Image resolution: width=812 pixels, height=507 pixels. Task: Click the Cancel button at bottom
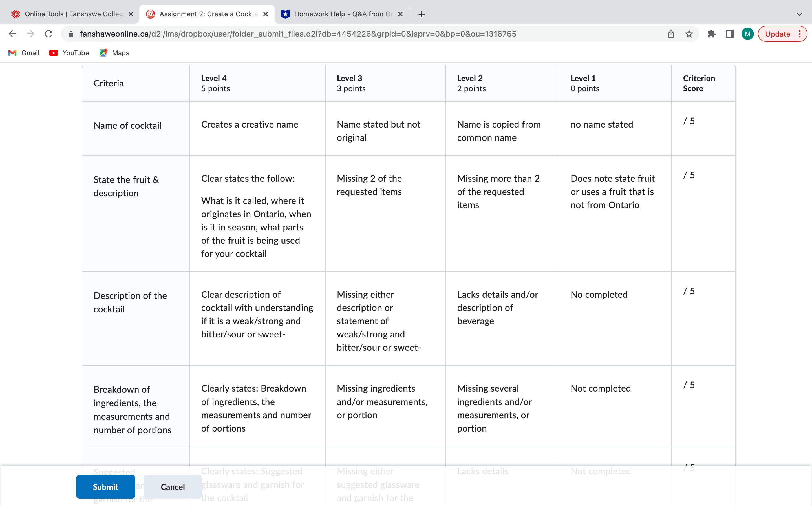(x=173, y=486)
